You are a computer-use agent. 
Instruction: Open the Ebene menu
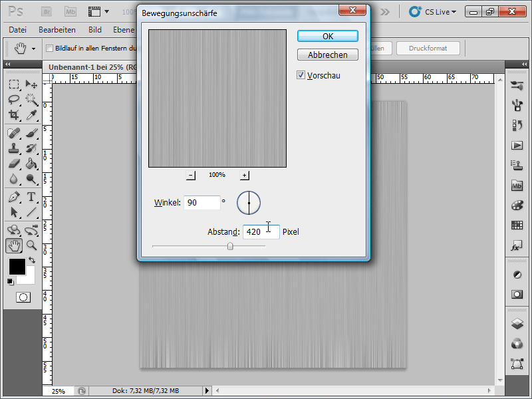124,30
